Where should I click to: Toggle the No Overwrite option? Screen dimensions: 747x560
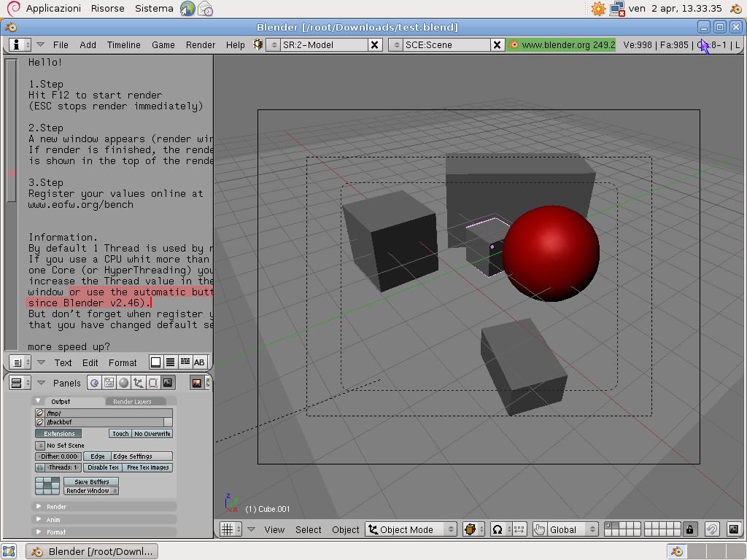pyautogui.click(x=152, y=434)
